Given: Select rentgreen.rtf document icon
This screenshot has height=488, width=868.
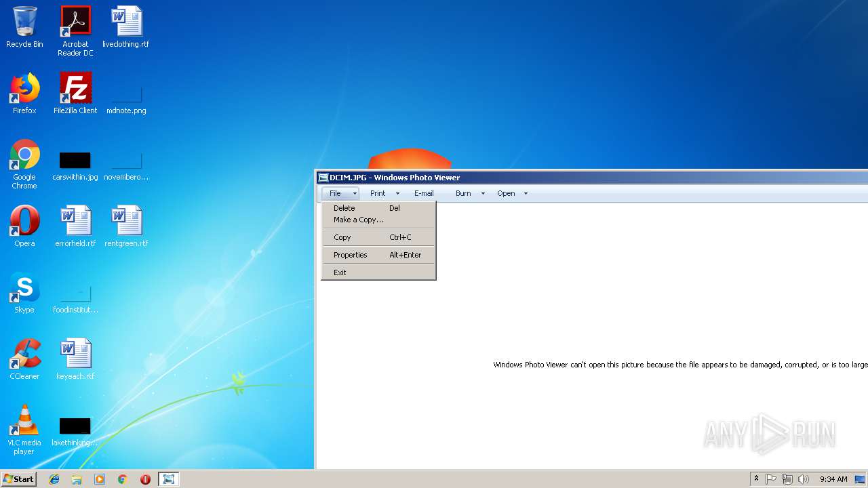Looking at the screenshot, I should (126, 226).
